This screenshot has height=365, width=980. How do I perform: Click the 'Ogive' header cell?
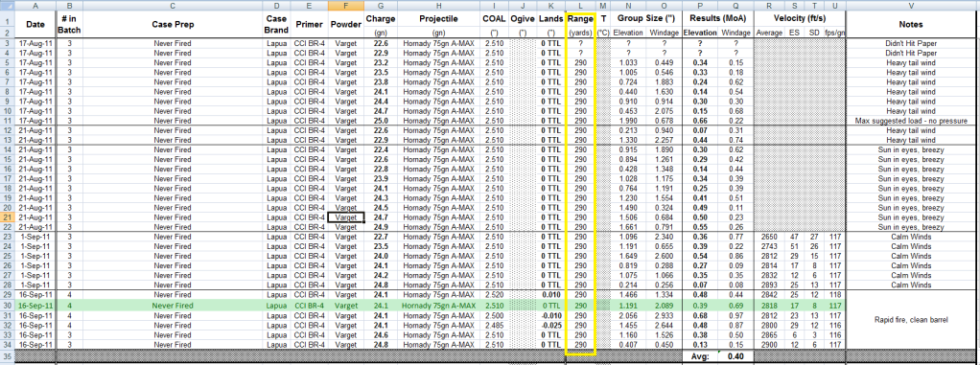(x=524, y=19)
